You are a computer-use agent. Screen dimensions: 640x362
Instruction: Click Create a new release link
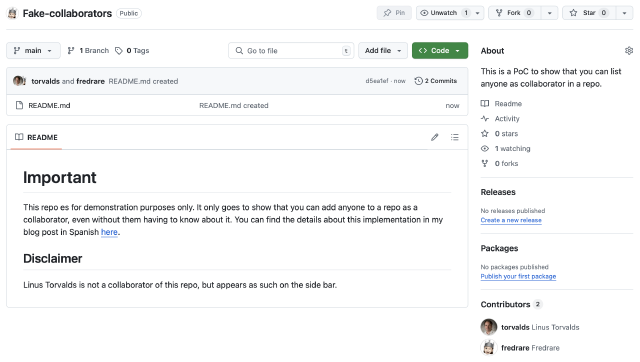coord(511,220)
